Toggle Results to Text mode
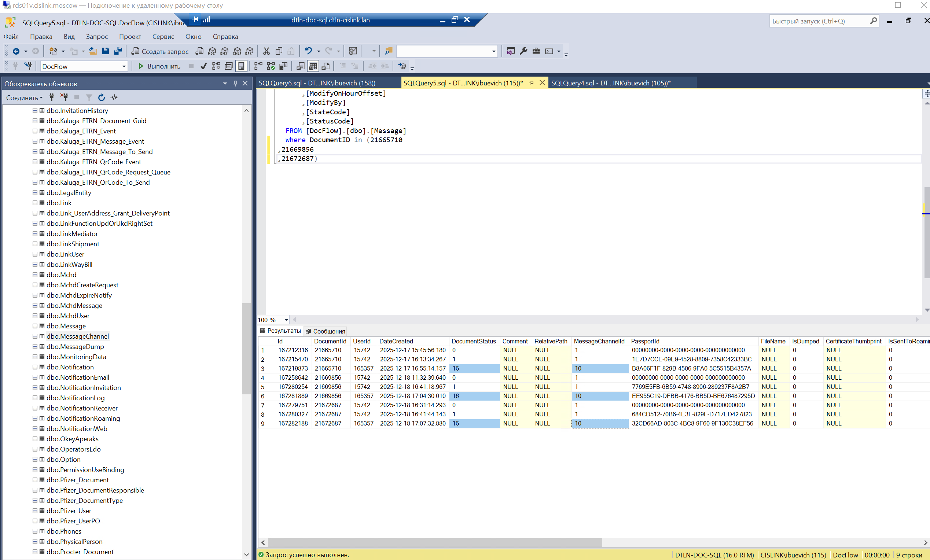This screenshot has height=560, width=930. coord(301,66)
